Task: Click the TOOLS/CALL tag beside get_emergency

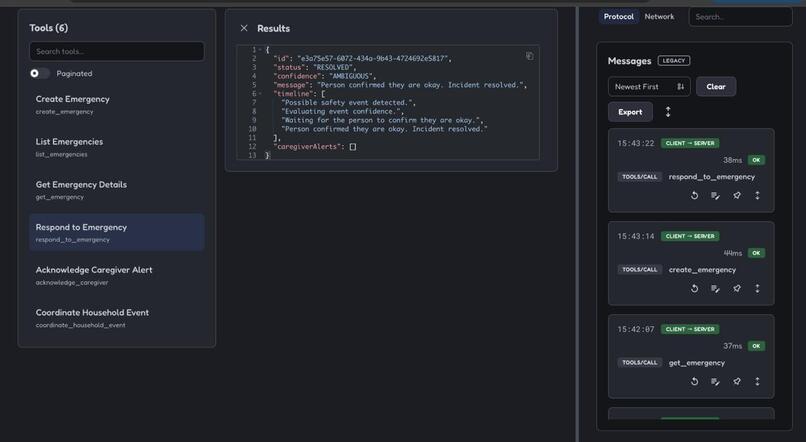Action: click(639, 363)
